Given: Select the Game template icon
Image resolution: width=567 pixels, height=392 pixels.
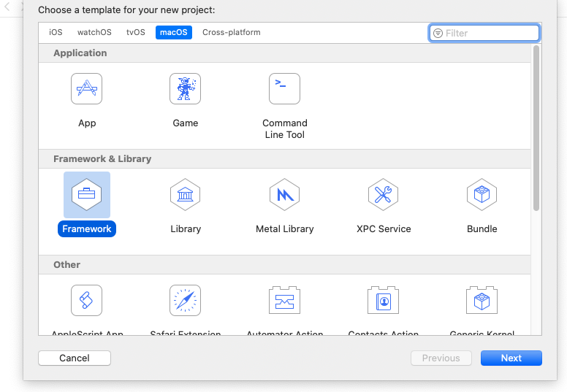Looking at the screenshot, I should [x=185, y=88].
